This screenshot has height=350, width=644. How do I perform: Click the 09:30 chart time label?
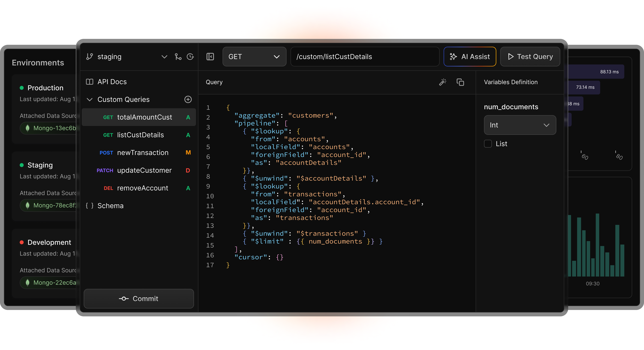[592, 284]
